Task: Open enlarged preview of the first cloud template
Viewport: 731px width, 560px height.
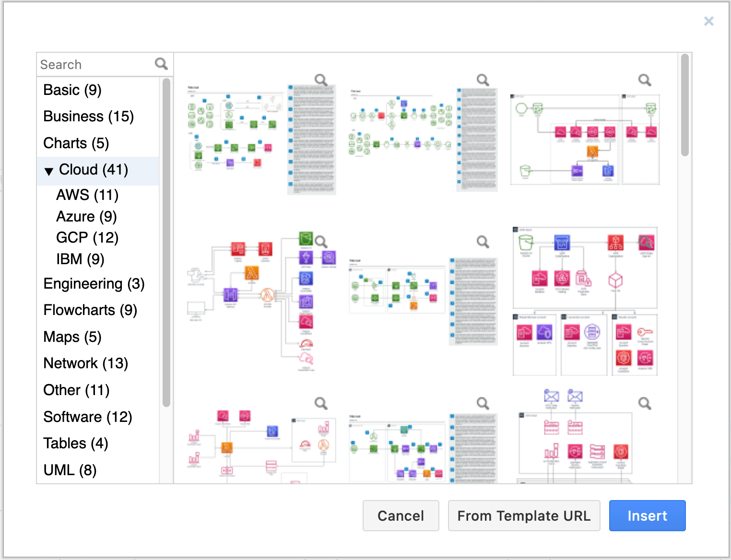Action: tap(320, 81)
